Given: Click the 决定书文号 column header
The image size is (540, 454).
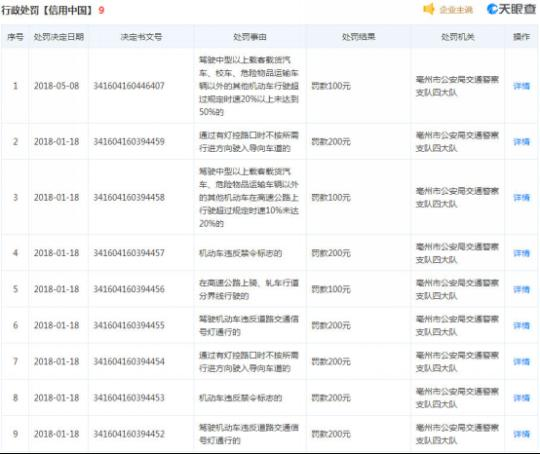Looking at the screenshot, I should point(141,37).
